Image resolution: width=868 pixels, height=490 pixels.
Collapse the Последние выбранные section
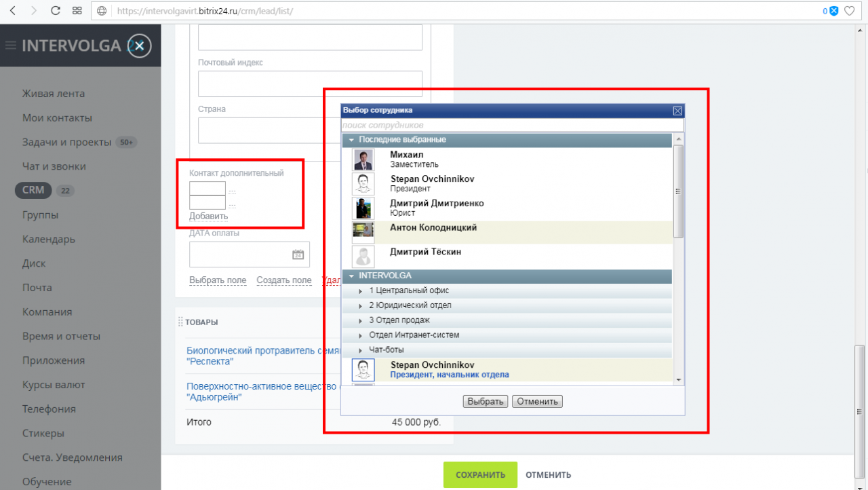click(351, 140)
